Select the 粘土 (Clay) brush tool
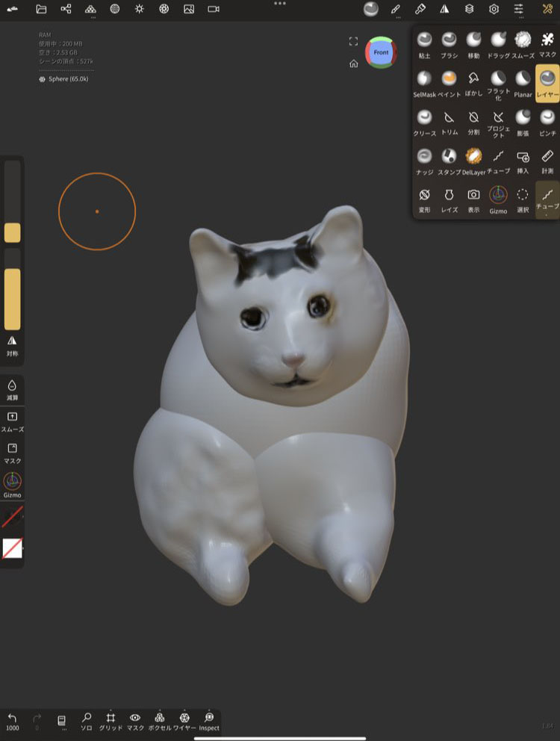Viewport: 560px width, 741px height. (x=424, y=44)
